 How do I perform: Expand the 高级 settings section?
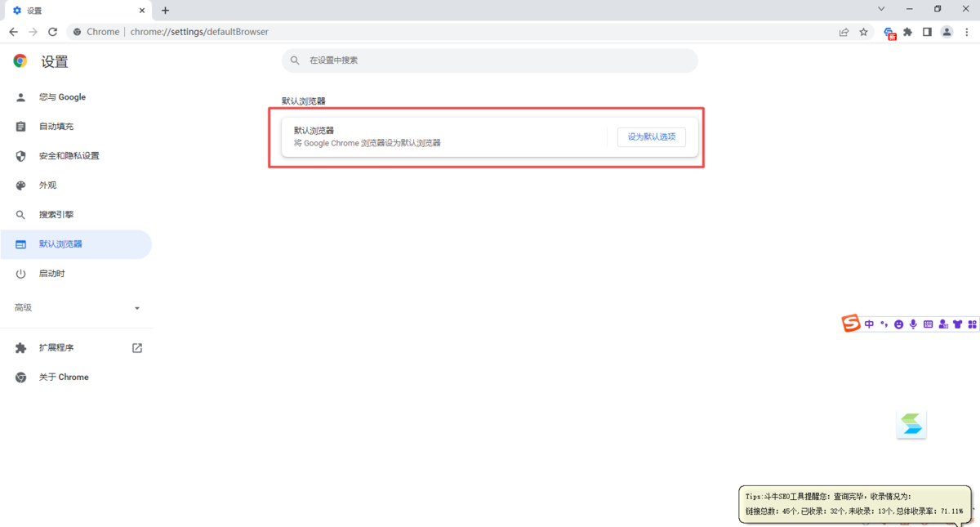tap(78, 307)
